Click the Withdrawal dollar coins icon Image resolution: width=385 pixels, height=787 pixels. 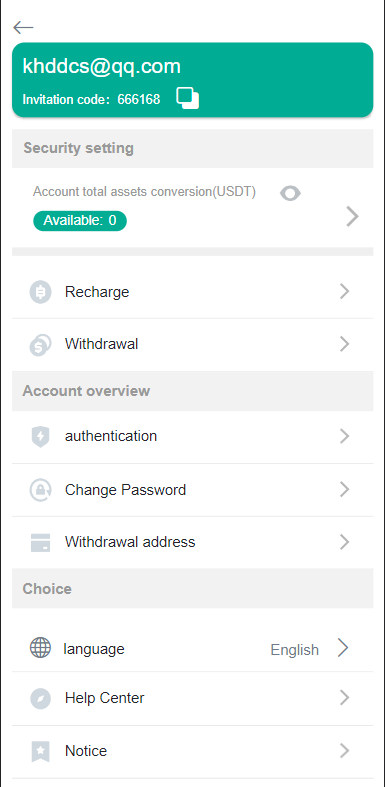41,345
